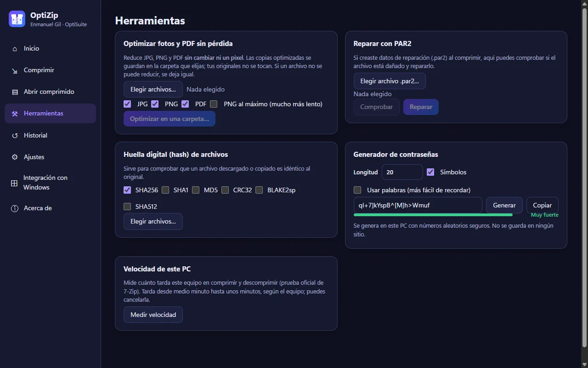Click Elegir archivos in photo optimizer
This screenshot has width=588, height=368.
click(153, 89)
